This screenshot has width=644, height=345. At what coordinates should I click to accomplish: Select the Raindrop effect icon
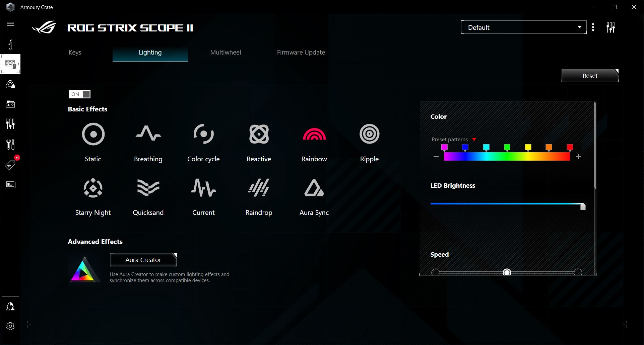pos(259,188)
